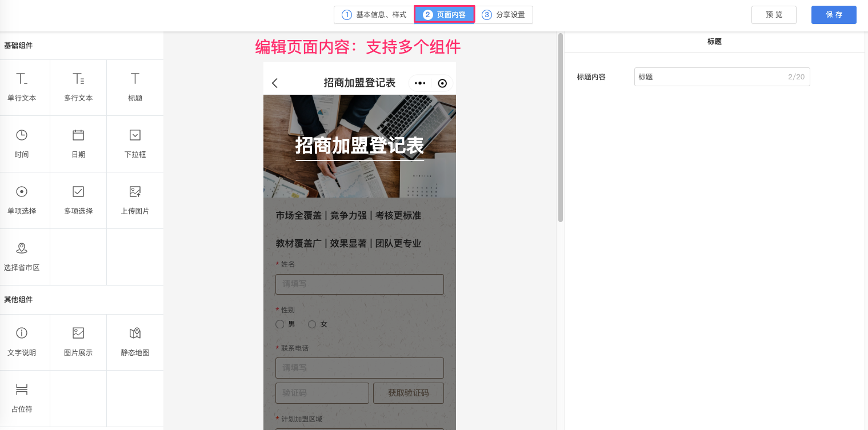This screenshot has width=868, height=430.
Task: Click the 获取验证码 button
Action: click(409, 393)
